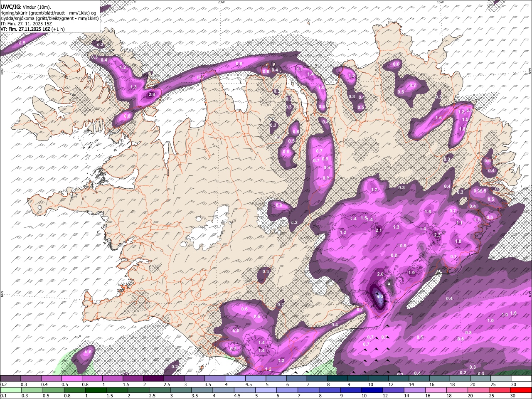Pick top-row magenta swatch starting at 0.8
The image size is (532, 399).
(92, 379)
